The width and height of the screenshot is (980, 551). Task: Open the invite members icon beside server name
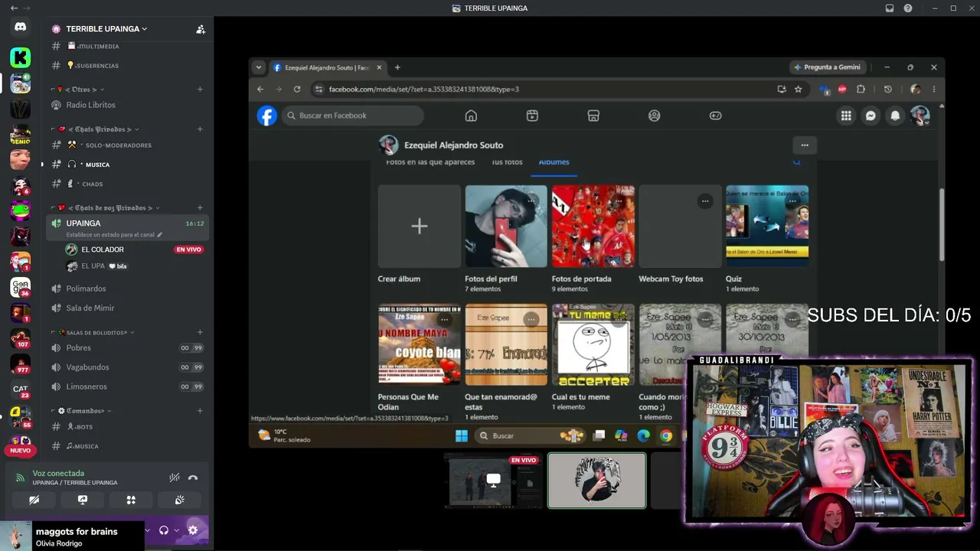pos(201,29)
